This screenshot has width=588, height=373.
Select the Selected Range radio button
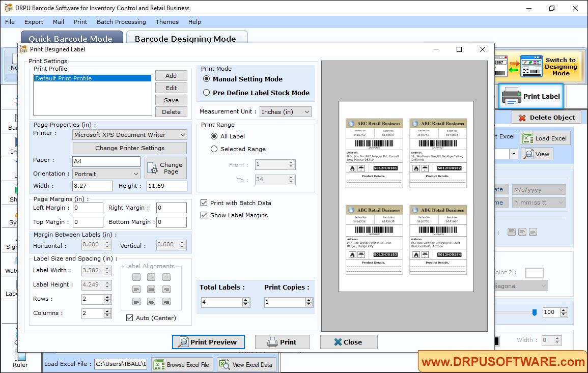(214, 149)
